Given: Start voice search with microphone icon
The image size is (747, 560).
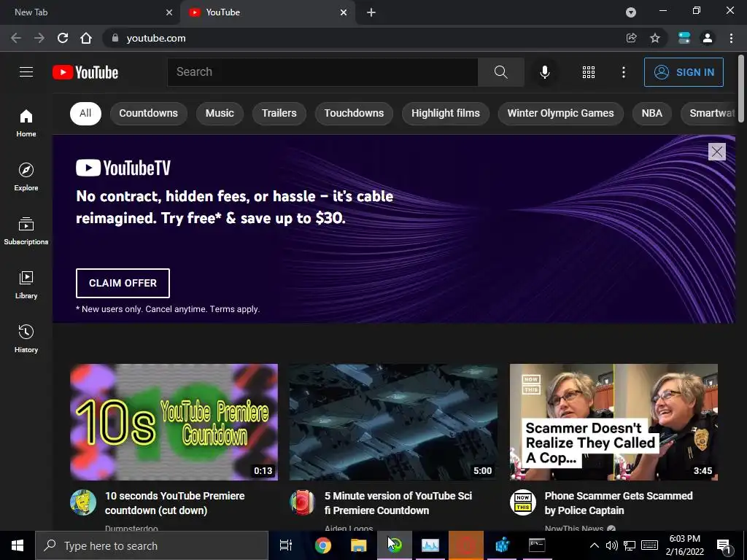Looking at the screenshot, I should pyautogui.click(x=544, y=72).
